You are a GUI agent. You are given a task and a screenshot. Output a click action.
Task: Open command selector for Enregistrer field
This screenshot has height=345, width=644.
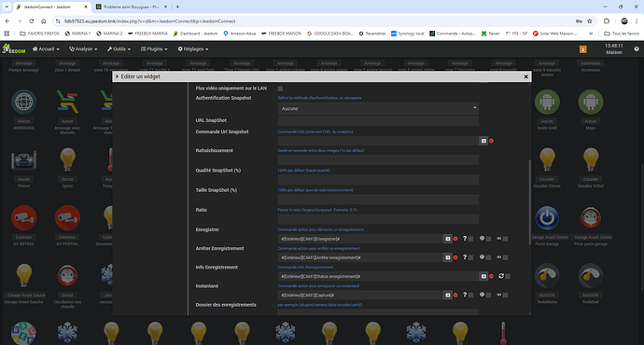click(447, 239)
